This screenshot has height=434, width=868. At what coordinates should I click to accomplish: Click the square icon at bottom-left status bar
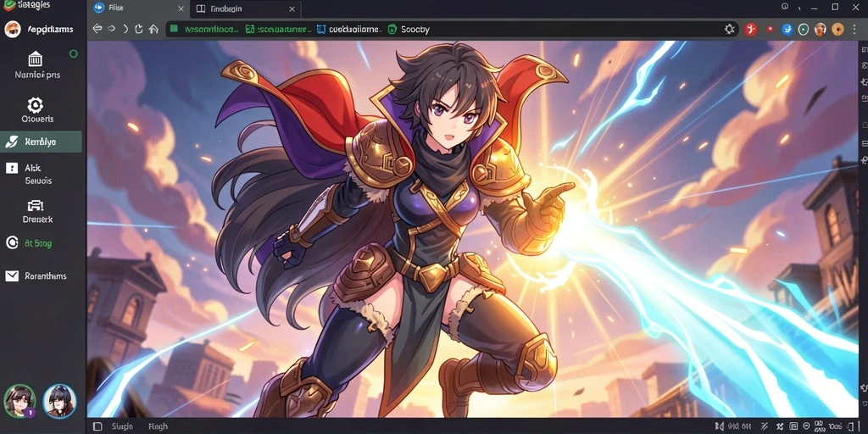(95, 427)
